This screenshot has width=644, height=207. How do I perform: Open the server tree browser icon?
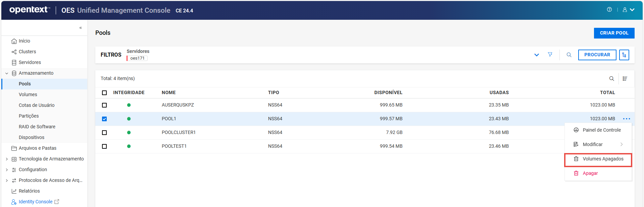click(624, 55)
